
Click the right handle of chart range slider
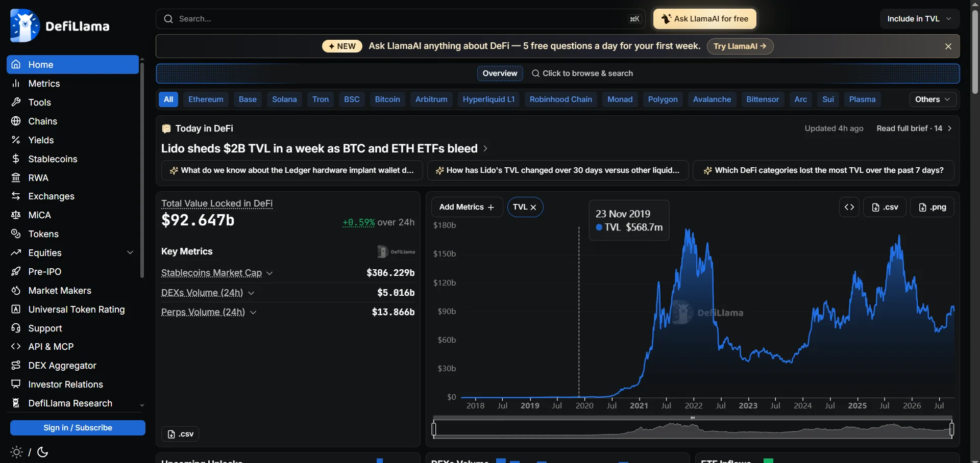[x=952, y=429]
